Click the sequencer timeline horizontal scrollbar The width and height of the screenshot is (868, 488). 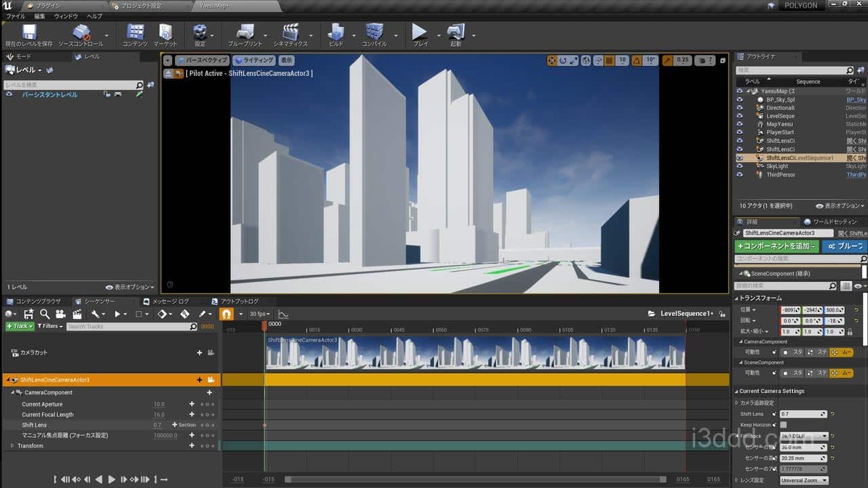[x=475, y=479]
